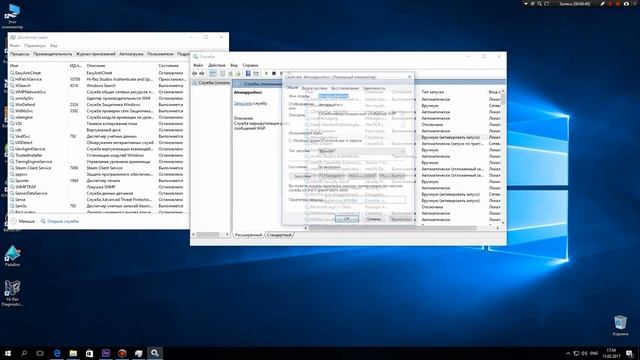
Task: Sort by Тип запуска column in Services
Action: (433, 92)
